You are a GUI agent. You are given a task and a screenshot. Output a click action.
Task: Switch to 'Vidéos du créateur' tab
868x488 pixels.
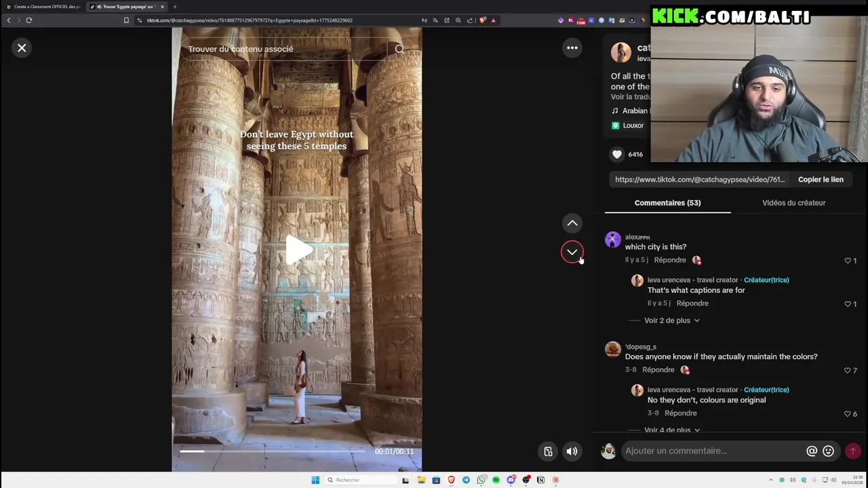tap(793, 203)
